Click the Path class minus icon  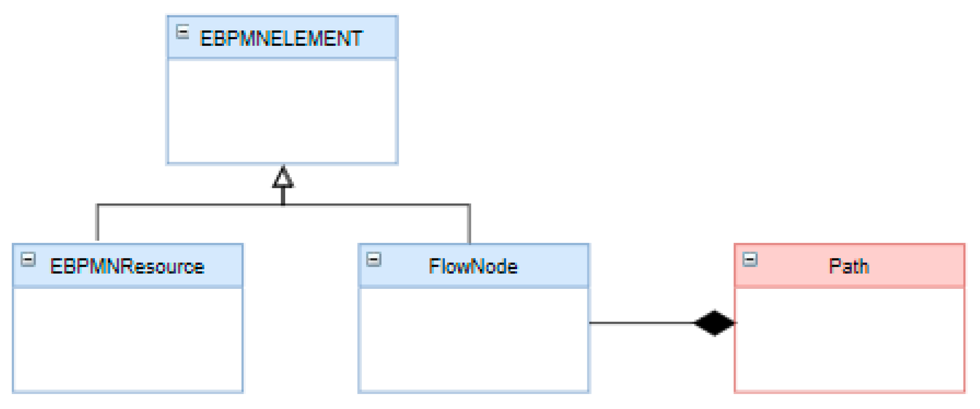(750, 260)
